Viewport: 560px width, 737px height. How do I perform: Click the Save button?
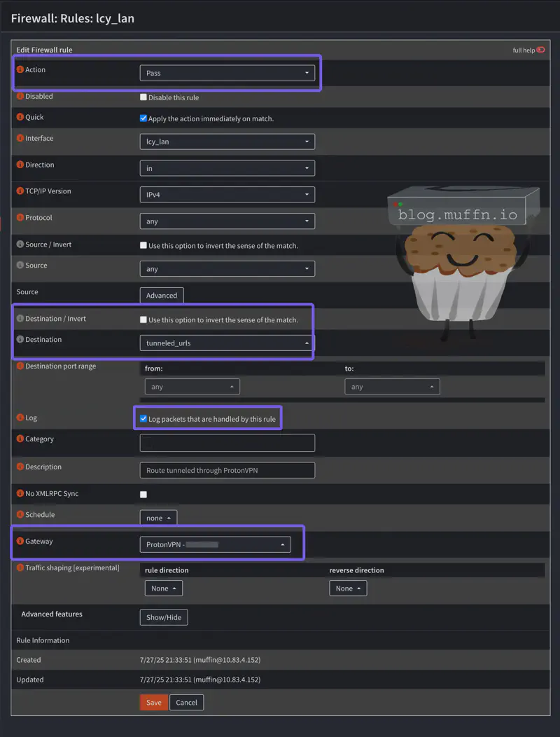click(154, 703)
